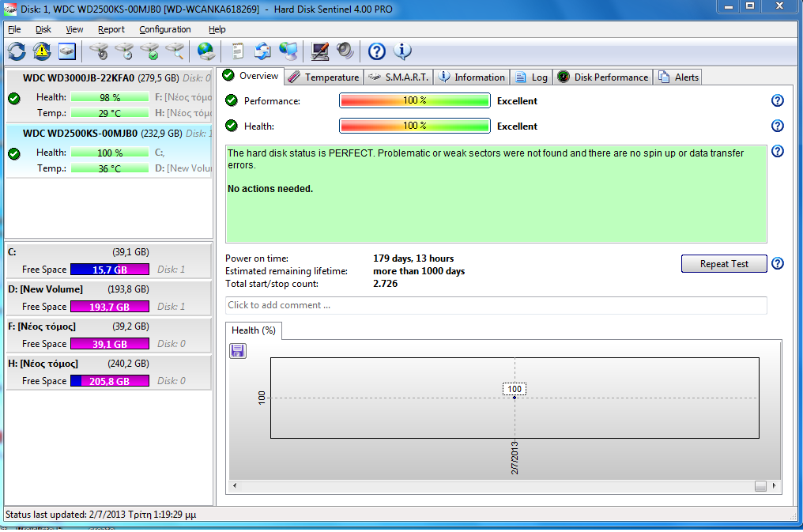Image resolution: width=803 pixels, height=532 pixels.
Task: Open the File menu
Action: 14,29
